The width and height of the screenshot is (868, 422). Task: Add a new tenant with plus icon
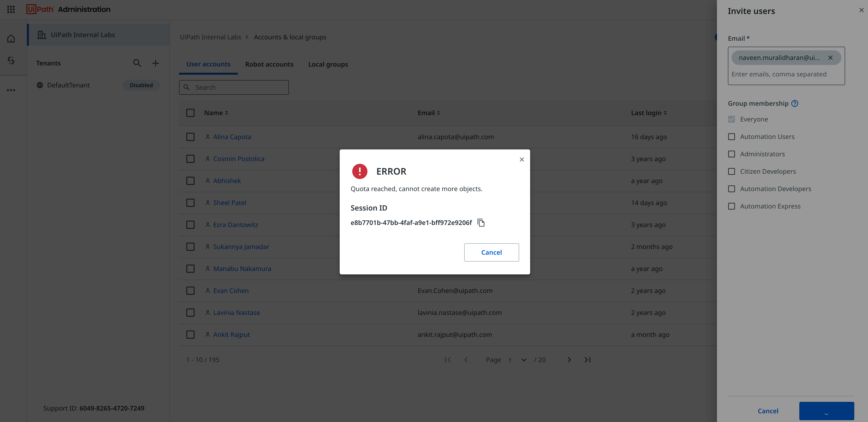pyautogui.click(x=155, y=63)
